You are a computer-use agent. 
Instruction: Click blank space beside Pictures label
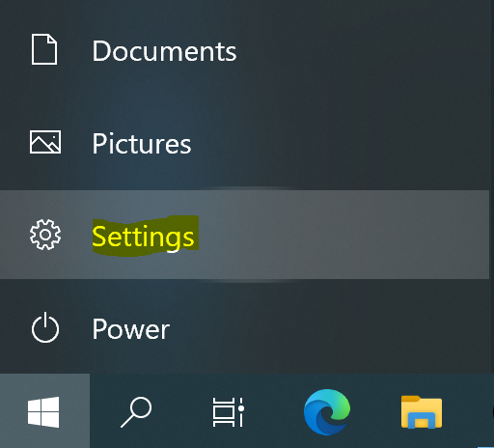pos(338,144)
